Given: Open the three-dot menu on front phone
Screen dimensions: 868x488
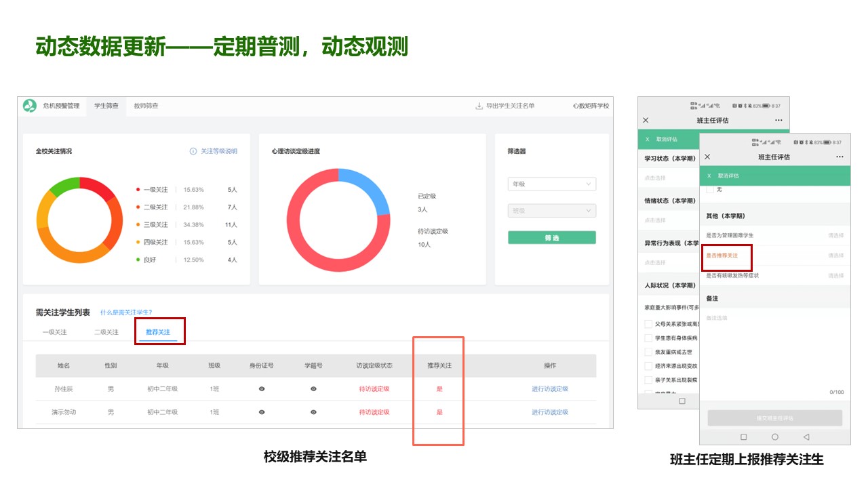Looking at the screenshot, I should click(840, 157).
